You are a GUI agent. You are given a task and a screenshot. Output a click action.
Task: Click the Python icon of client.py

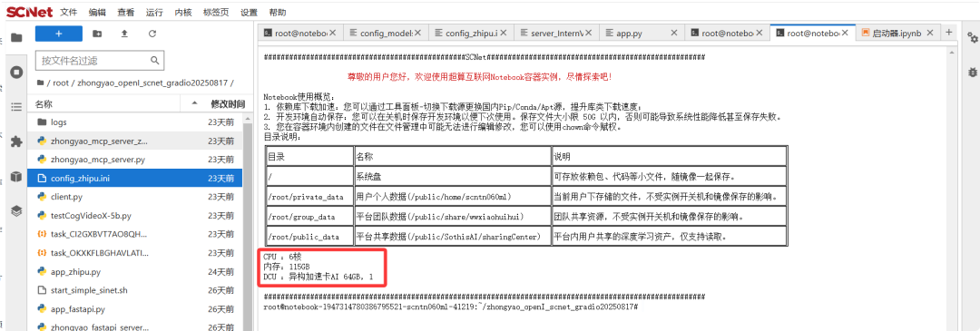click(42, 198)
